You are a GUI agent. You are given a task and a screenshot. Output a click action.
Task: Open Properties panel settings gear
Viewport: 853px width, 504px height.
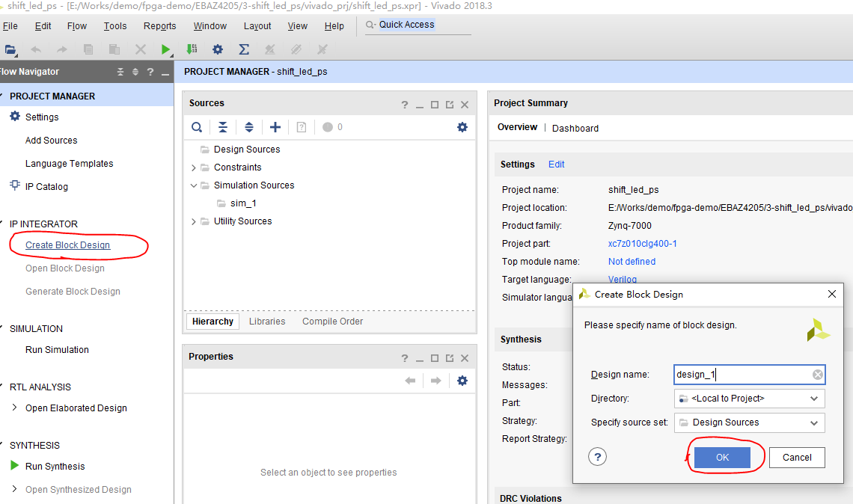pyautogui.click(x=462, y=381)
